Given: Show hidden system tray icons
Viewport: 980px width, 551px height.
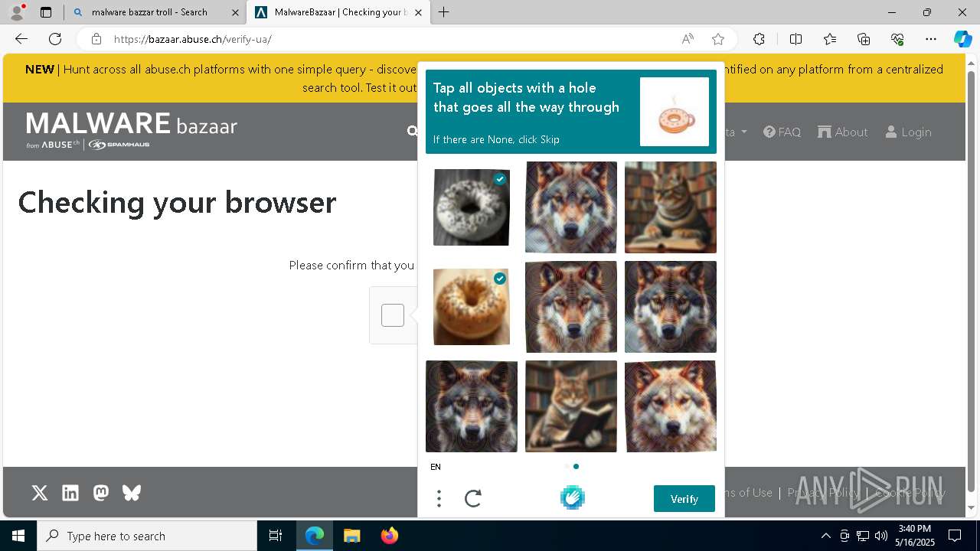Looking at the screenshot, I should [825, 536].
